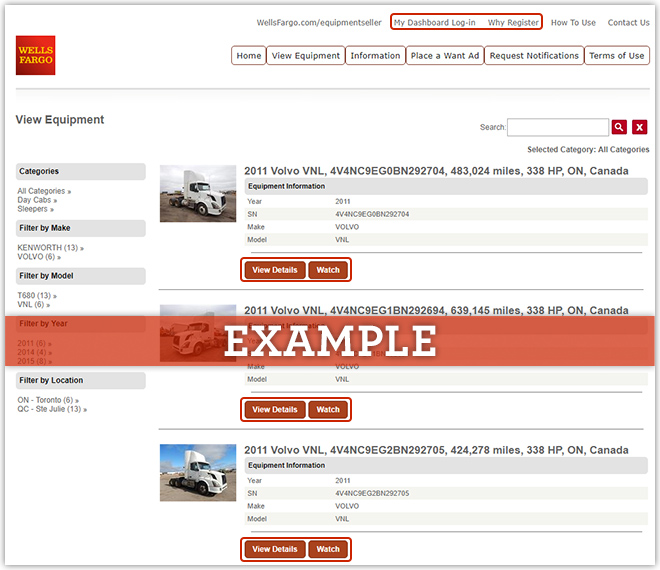
Task: Open Why Register link
Action: coord(513,23)
